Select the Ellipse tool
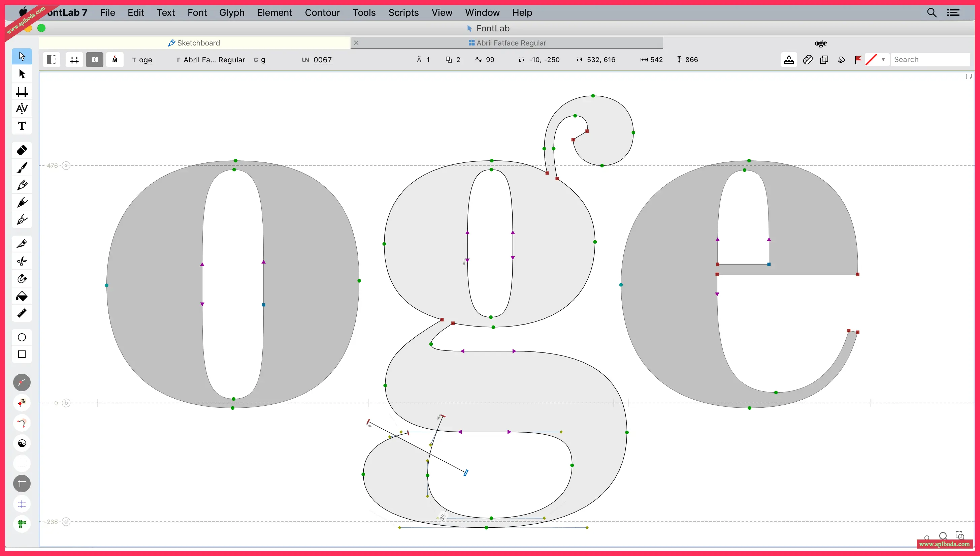 [x=22, y=337]
